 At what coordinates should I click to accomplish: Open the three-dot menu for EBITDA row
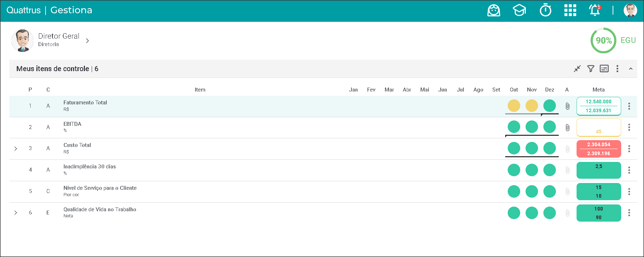(629, 127)
